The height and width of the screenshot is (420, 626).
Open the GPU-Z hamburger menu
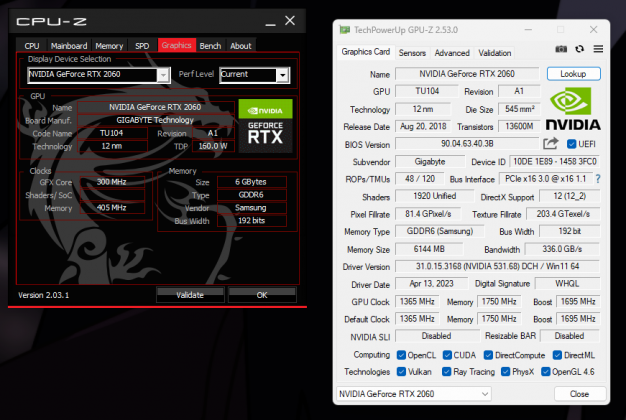[x=597, y=49]
